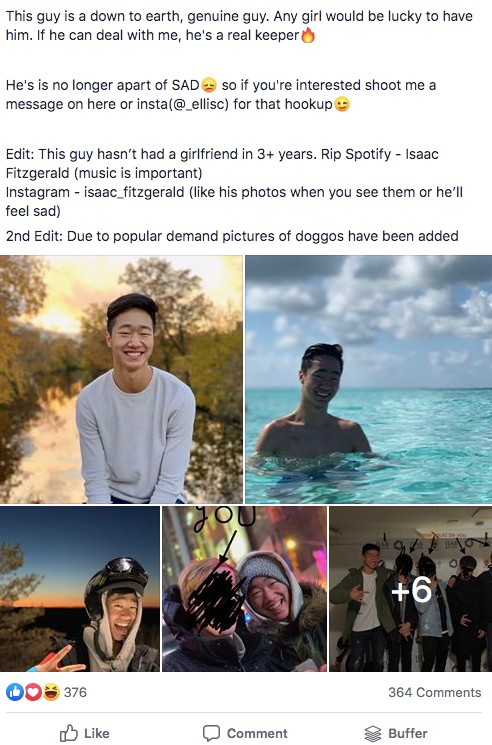This screenshot has width=492, height=745.
Task: Click the 'isaac_fitzgerald' Instagram handle text
Action: [x=134, y=192]
